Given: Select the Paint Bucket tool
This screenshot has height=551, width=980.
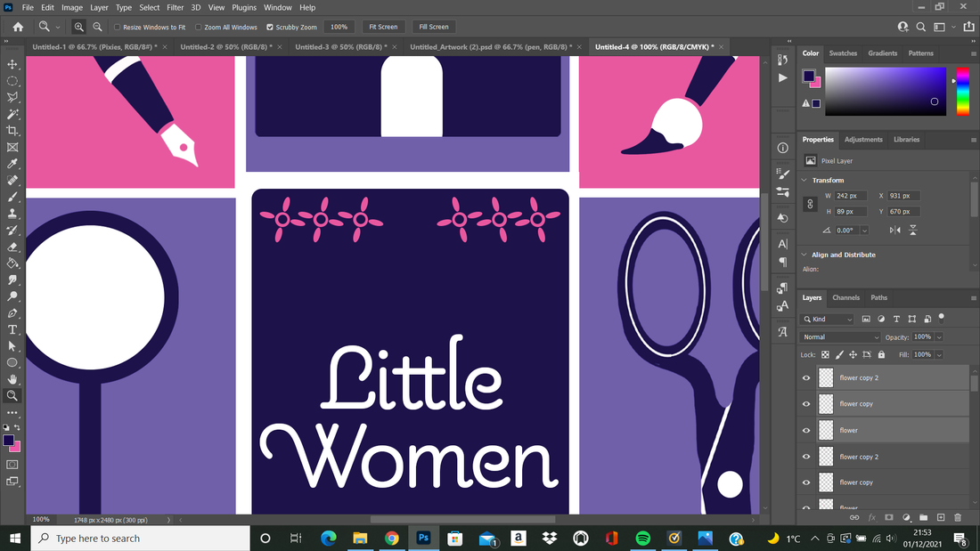Looking at the screenshot, I should pyautogui.click(x=12, y=263).
